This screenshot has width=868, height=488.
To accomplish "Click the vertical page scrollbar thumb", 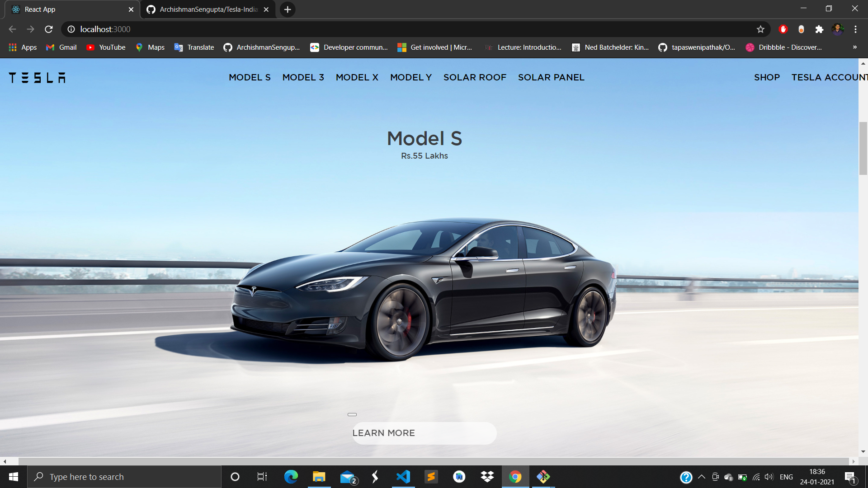I will [863, 148].
